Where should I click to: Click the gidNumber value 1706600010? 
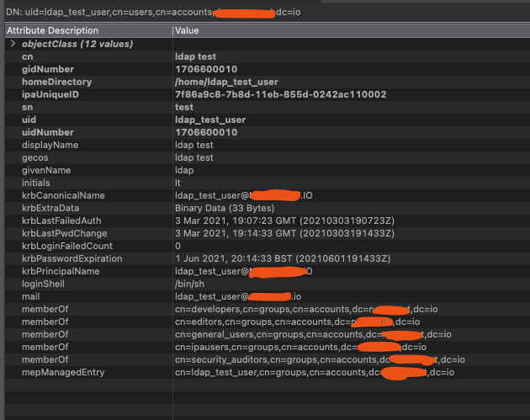(206, 69)
